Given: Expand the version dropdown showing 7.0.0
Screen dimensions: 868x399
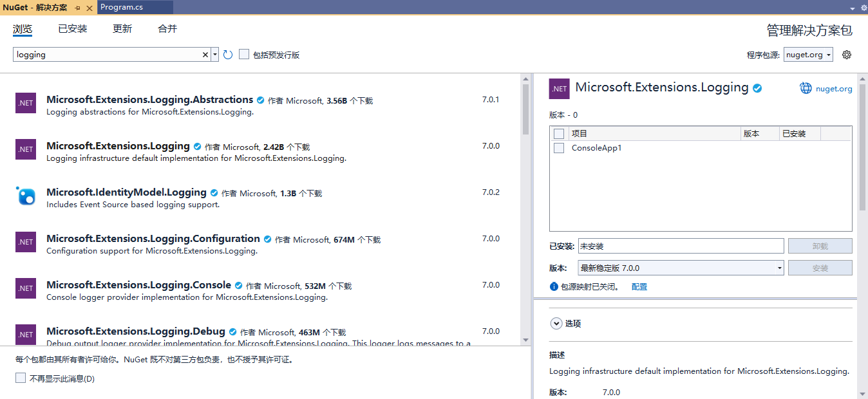Looking at the screenshot, I should coord(681,268).
